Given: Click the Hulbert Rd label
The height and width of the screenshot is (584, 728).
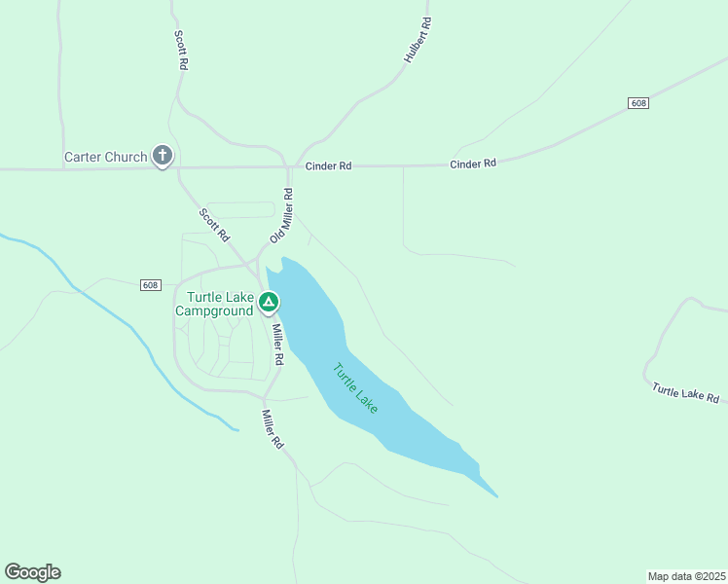Looking at the screenshot, I should point(418,40).
